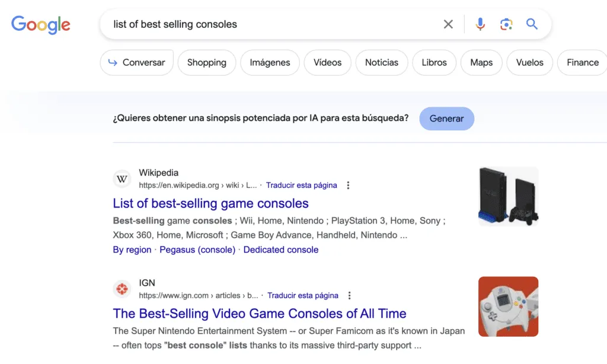Click the IGN site name
This screenshot has width=607, height=364.
tap(147, 283)
